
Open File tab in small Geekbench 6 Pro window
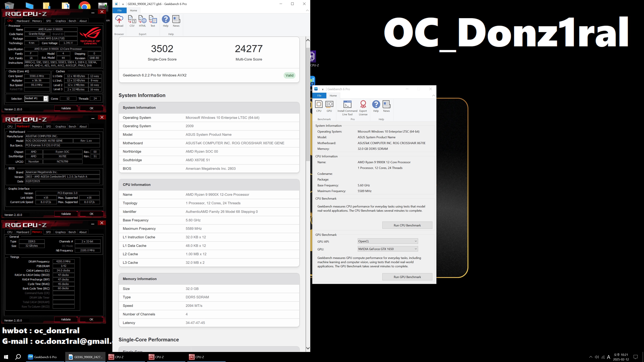[319, 96]
